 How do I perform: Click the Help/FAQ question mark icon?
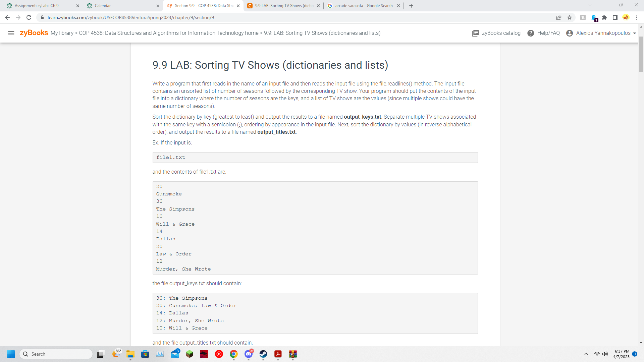click(531, 33)
